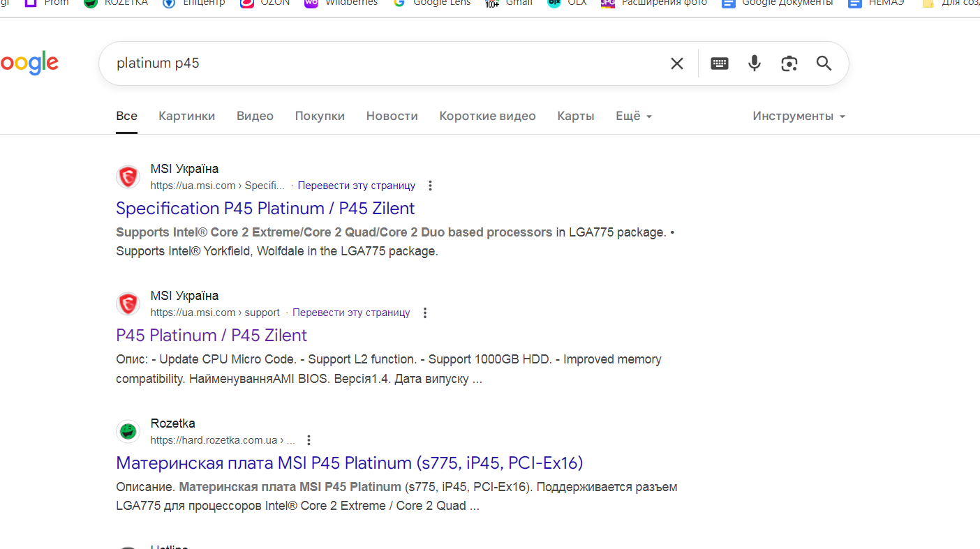Click MSI favicon of the support result
This screenshot has height=549, width=980.
click(x=128, y=304)
